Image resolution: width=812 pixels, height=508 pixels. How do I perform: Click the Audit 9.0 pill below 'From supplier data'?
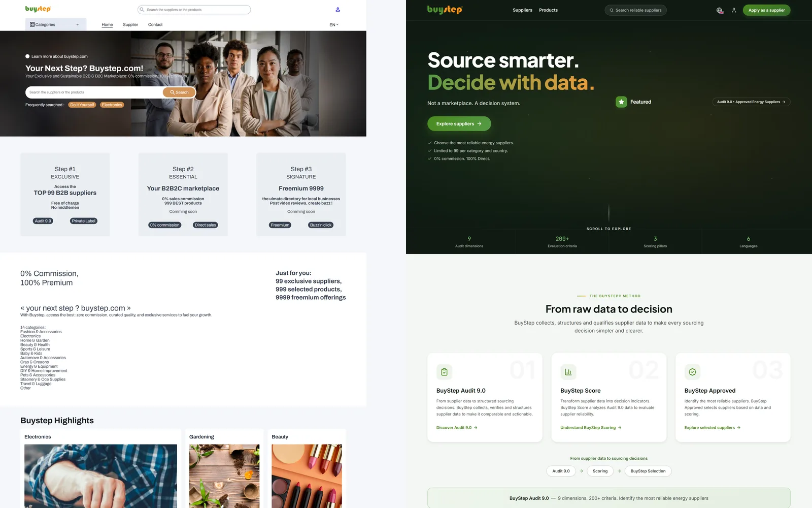tap(561, 471)
